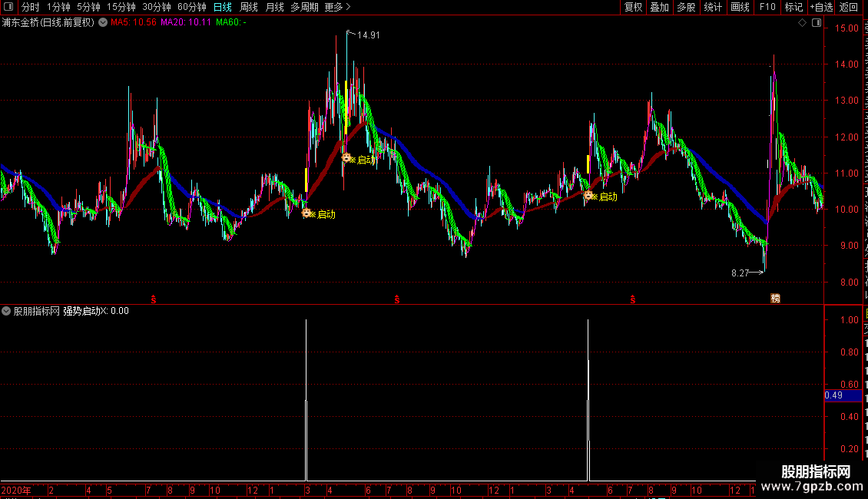Click the third 启动 signal face icon
The width and height of the screenshot is (868, 499).
[588, 195]
